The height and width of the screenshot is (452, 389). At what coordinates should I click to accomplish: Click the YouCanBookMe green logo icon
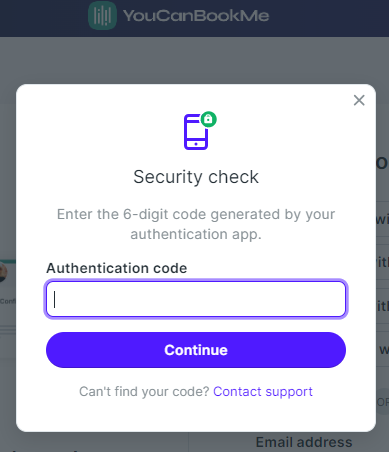point(102,15)
